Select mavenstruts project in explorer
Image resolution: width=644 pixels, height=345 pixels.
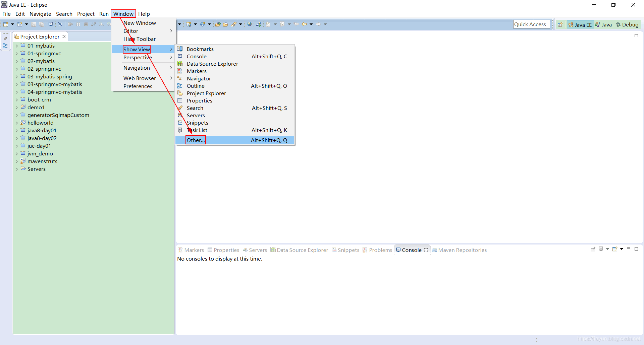[42, 161]
